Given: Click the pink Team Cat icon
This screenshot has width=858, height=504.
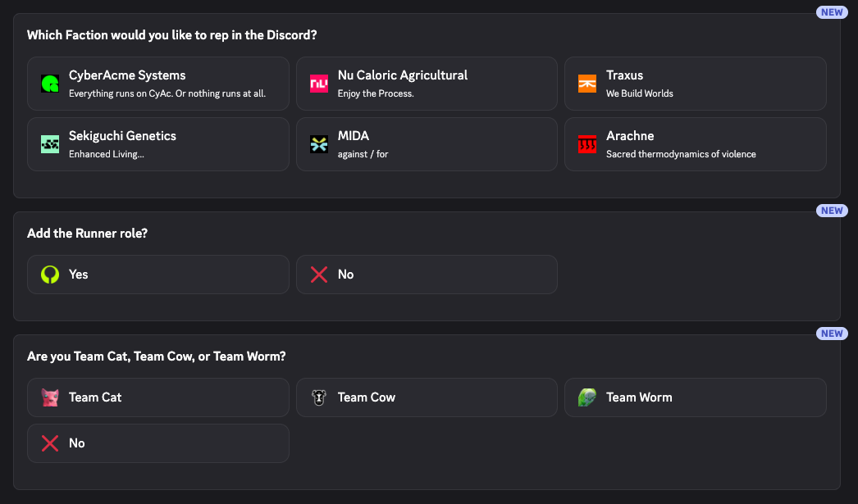Looking at the screenshot, I should (49, 397).
